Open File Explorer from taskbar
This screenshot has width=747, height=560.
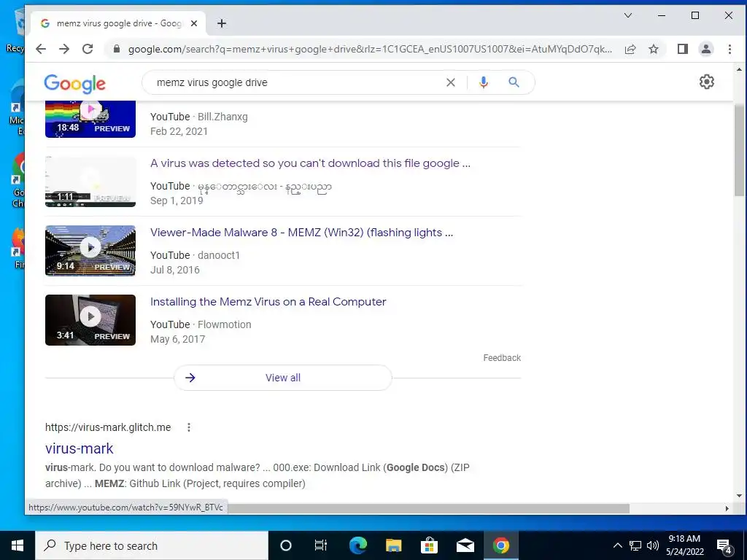coord(393,545)
